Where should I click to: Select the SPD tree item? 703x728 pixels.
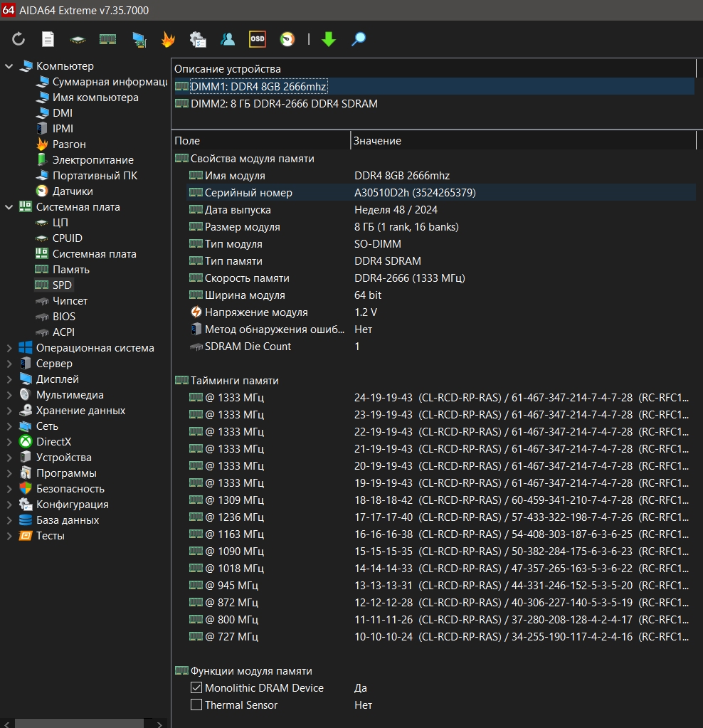tap(62, 285)
